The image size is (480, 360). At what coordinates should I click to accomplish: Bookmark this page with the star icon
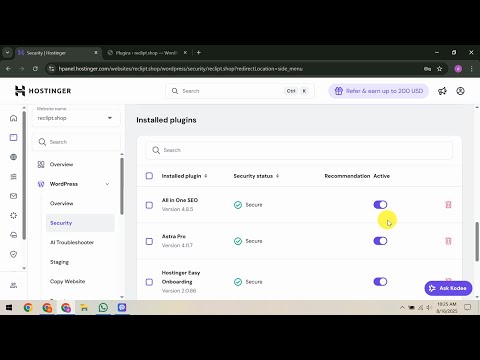tap(439, 69)
